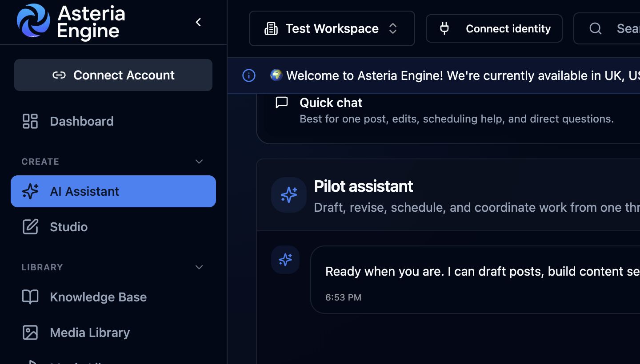The height and width of the screenshot is (364, 640).
Task: Select the Quick chat option
Action: [448, 110]
